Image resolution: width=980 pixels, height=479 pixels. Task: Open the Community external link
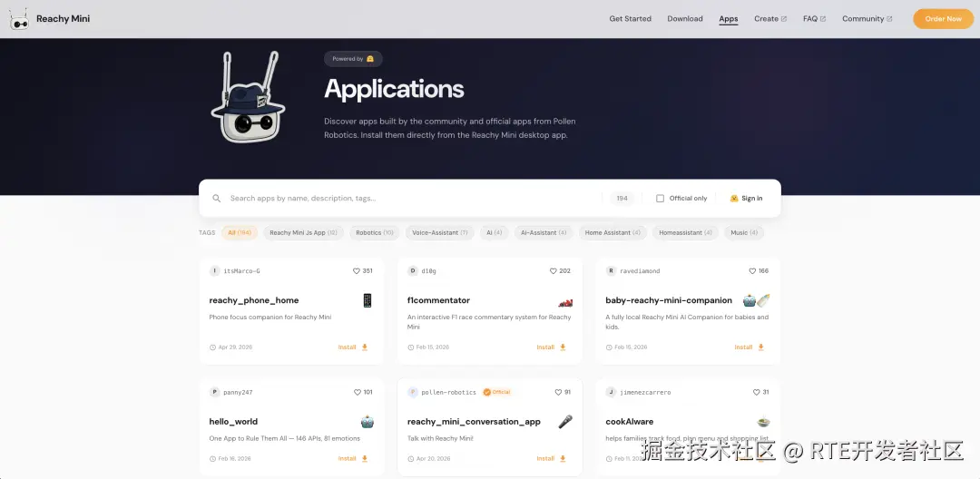(x=867, y=19)
